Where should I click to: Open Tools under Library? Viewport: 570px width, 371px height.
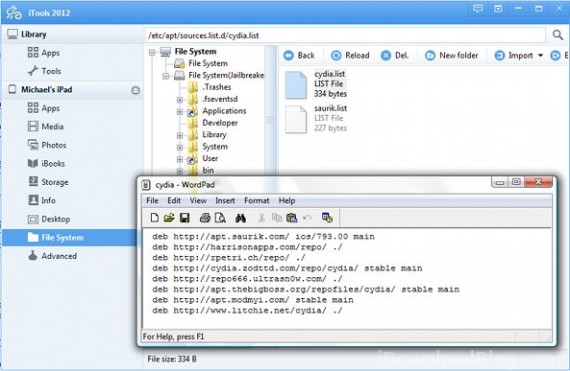44,71
